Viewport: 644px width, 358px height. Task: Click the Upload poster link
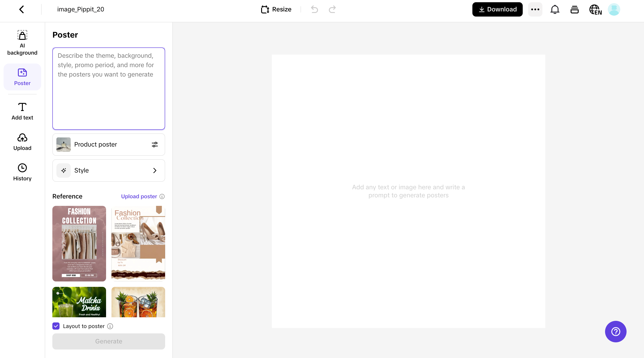pos(139,196)
